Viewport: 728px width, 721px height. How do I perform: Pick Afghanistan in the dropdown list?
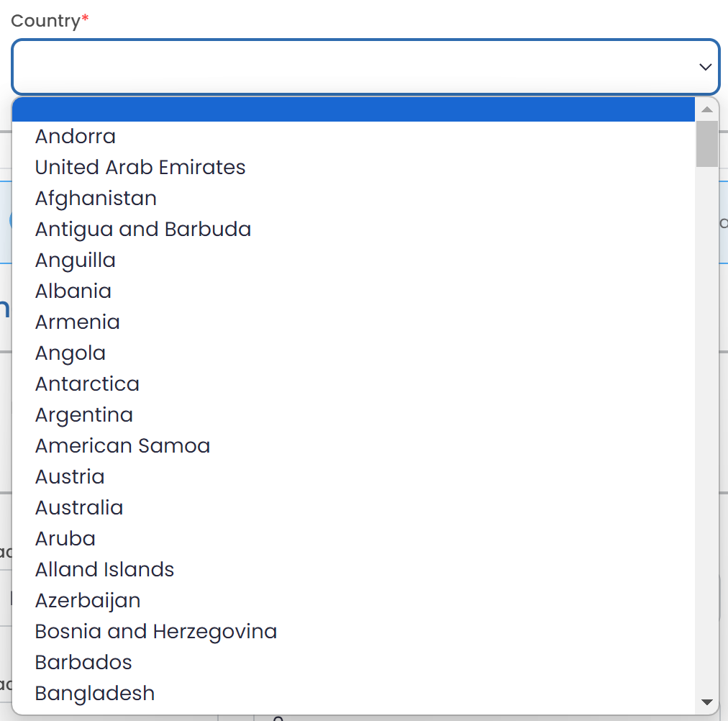(96, 198)
